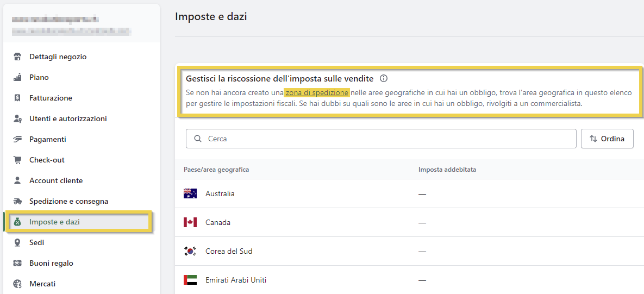Click the Fatturazione billing icon

[x=17, y=98]
